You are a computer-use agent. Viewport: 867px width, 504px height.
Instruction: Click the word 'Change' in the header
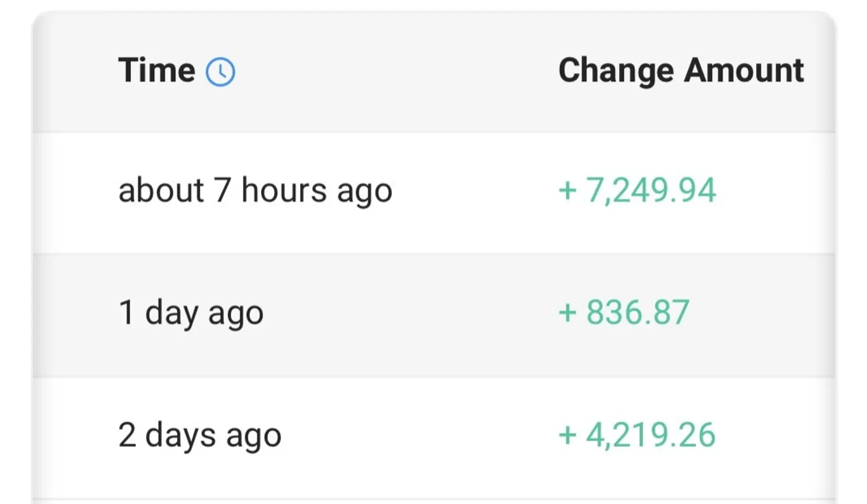[x=616, y=71]
